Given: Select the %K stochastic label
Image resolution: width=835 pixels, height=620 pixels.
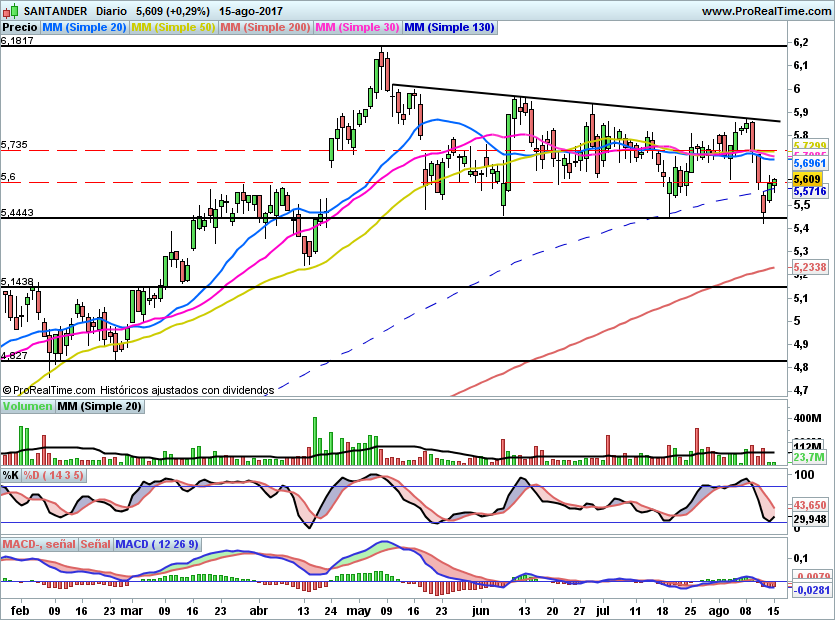Looking at the screenshot, I should tap(11, 475).
